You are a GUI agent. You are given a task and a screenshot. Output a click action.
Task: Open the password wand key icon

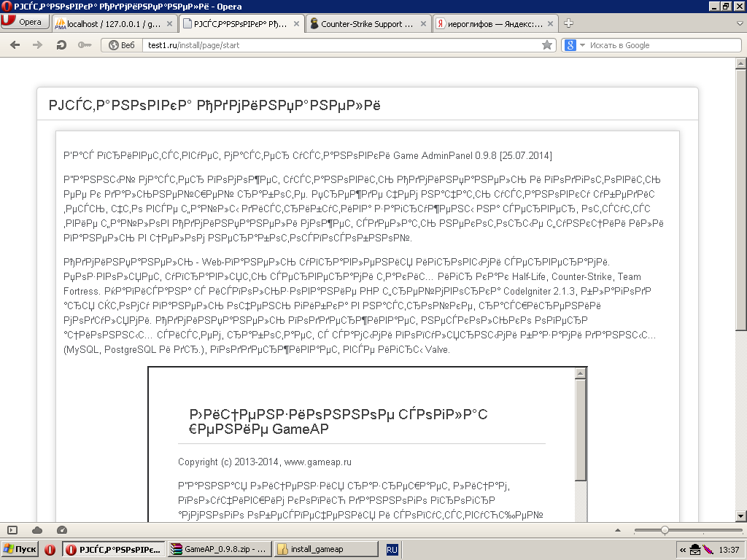click(x=85, y=45)
